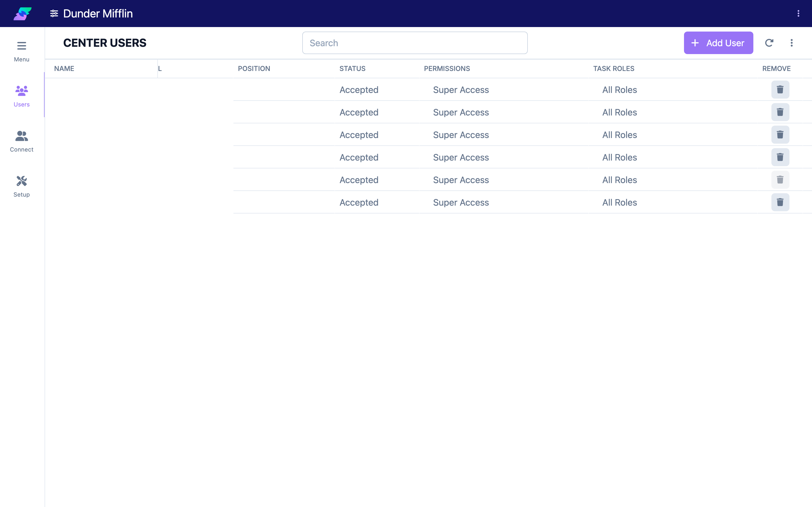This screenshot has height=507, width=812.
Task: Click the trash icon in the third row
Action: coord(780,134)
